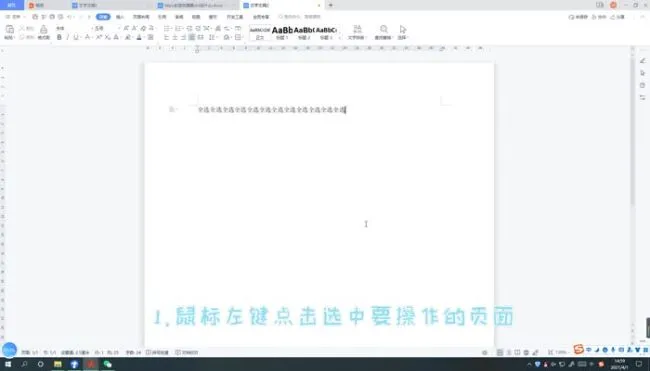Click the increase indent icon
The width and height of the screenshot is (650, 371).
tap(198, 28)
